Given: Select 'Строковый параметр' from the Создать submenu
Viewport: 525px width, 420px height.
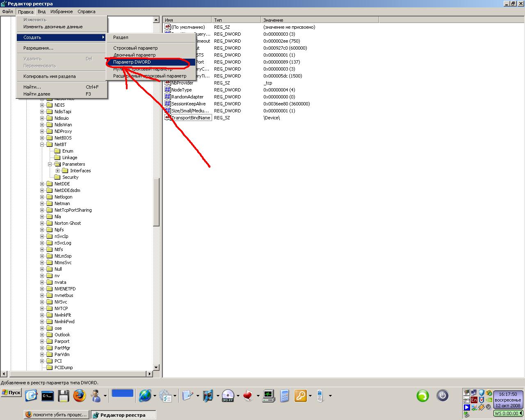Looking at the screenshot, I should coord(135,48).
